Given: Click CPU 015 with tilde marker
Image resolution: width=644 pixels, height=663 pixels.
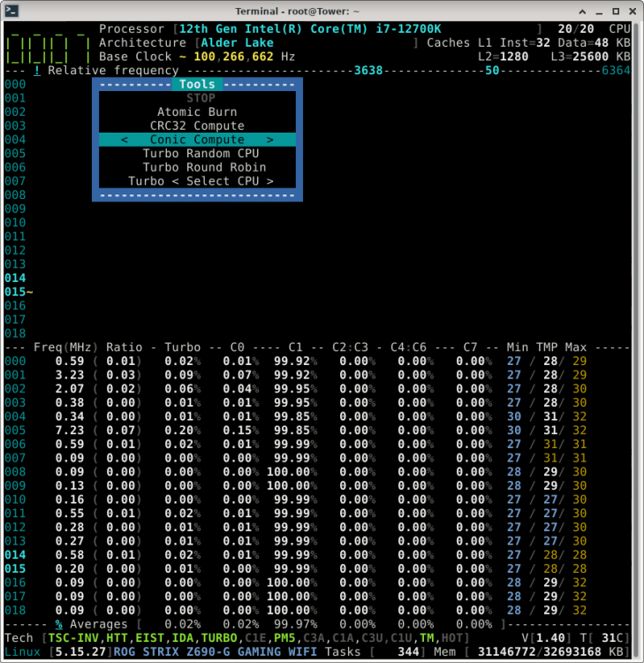Looking at the screenshot, I should 19,293.
